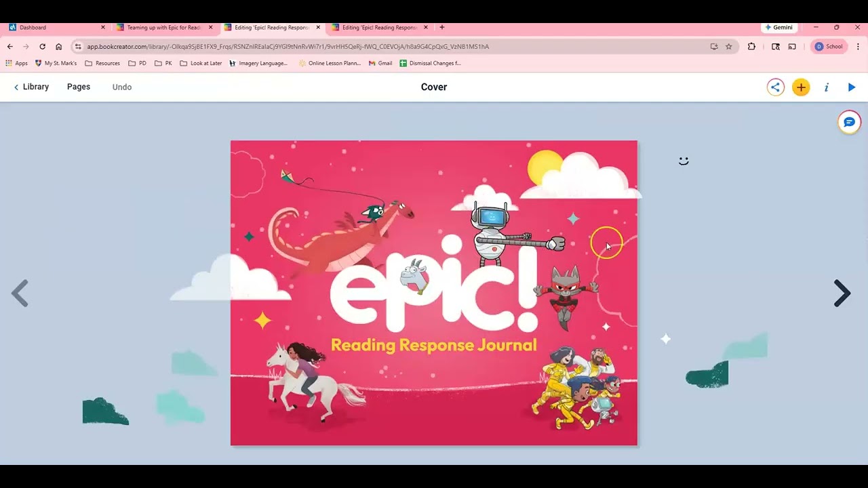Expand the PK bookmark folder

click(163, 63)
